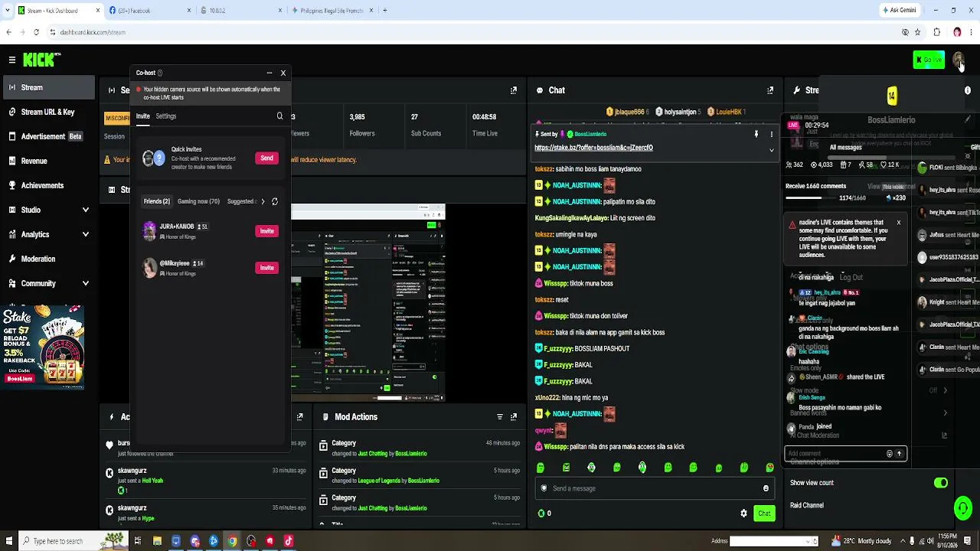This screenshot has height=551, width=980.
Task: Select the co-host Invite tab
Action: pos(143,116)
